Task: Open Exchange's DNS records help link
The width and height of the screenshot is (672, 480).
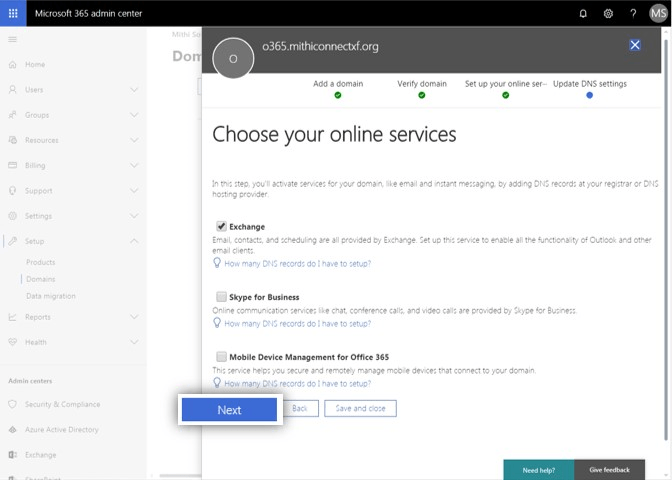Action: pos(297,264)
